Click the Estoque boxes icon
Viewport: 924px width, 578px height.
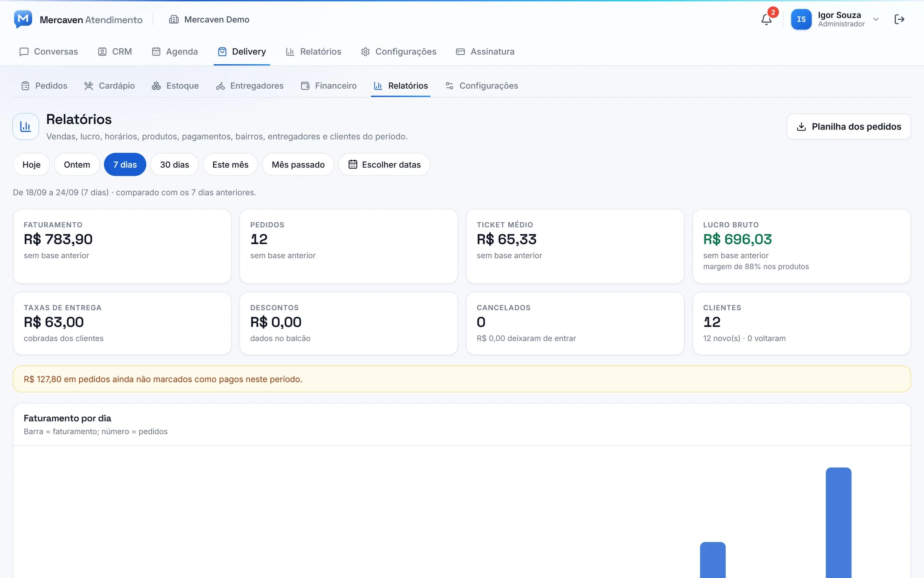tap(156, 86)
